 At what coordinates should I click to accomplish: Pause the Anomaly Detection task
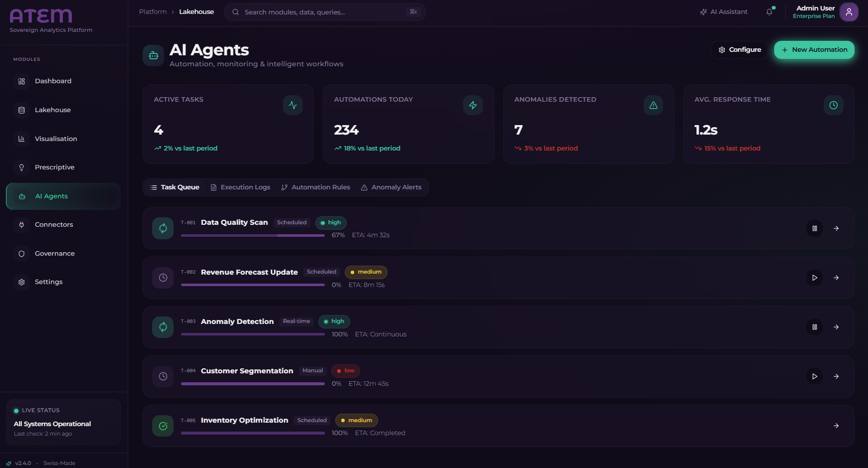coord(815,327)
